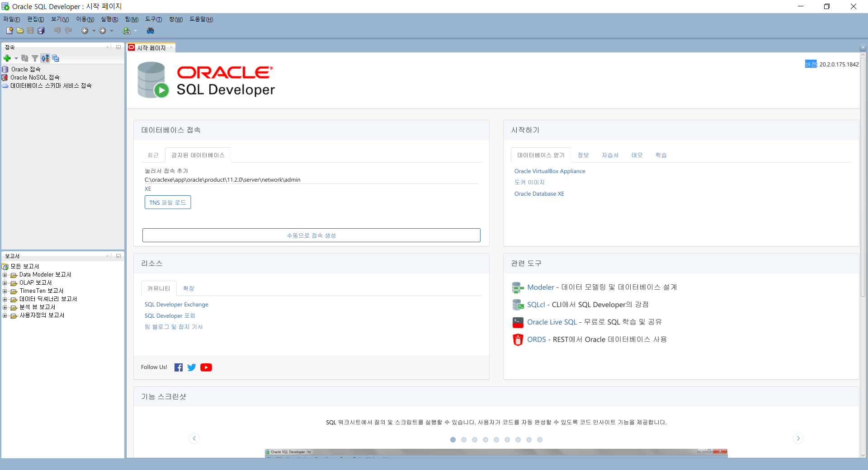Open the 보기(V) menu
868x470 pixels.
pos(60,19)
